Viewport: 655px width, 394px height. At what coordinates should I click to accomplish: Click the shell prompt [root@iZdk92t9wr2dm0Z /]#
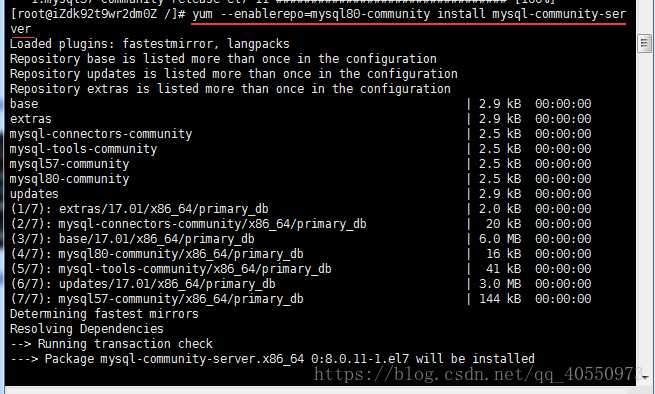tap(98, 14)
